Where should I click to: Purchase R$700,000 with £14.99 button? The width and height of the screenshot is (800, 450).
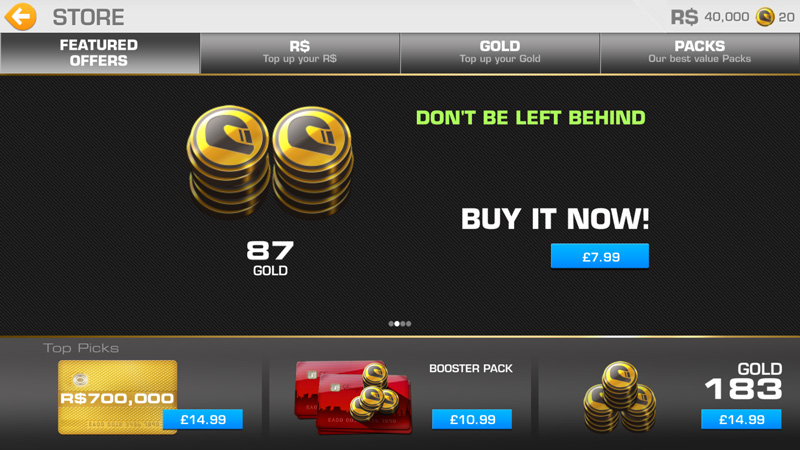pos(203,419)
